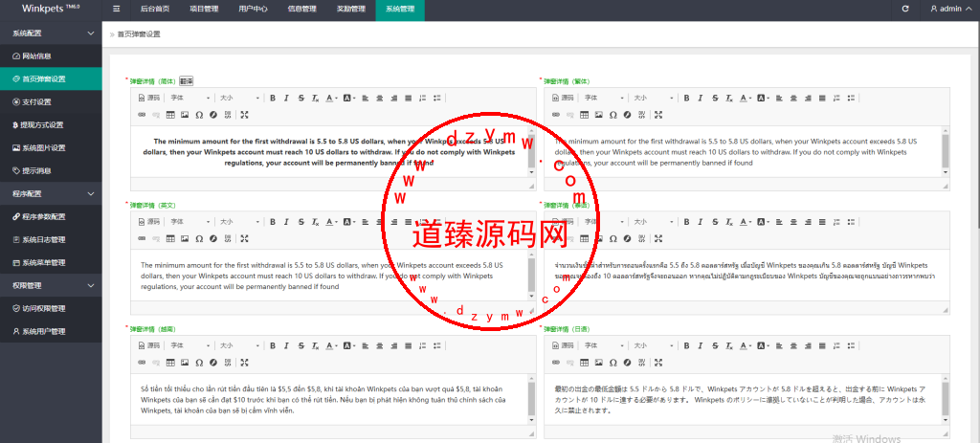Open 提现方式设置 in the sidebar
The image size is (980, 443).
tap(51, 125)
